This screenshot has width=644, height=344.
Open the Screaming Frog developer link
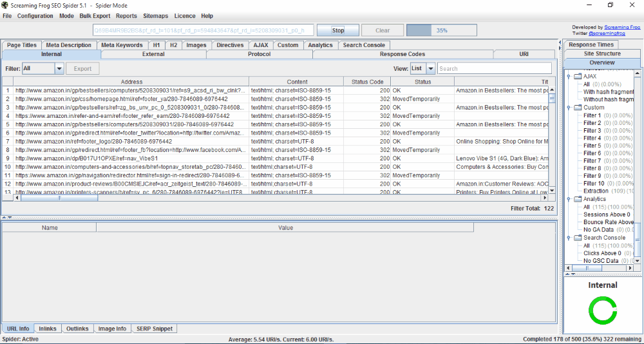pyautogui.click(x=622, y=27)
